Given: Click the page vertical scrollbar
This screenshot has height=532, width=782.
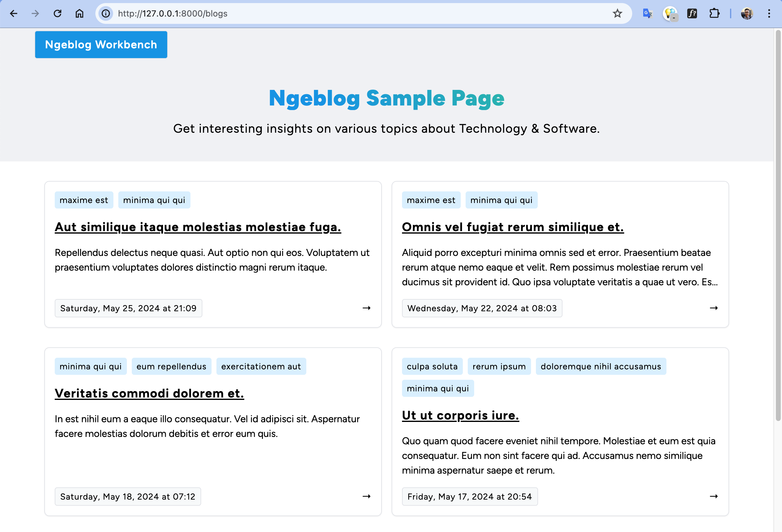Looking at the screenshot, I should [778, 225].
